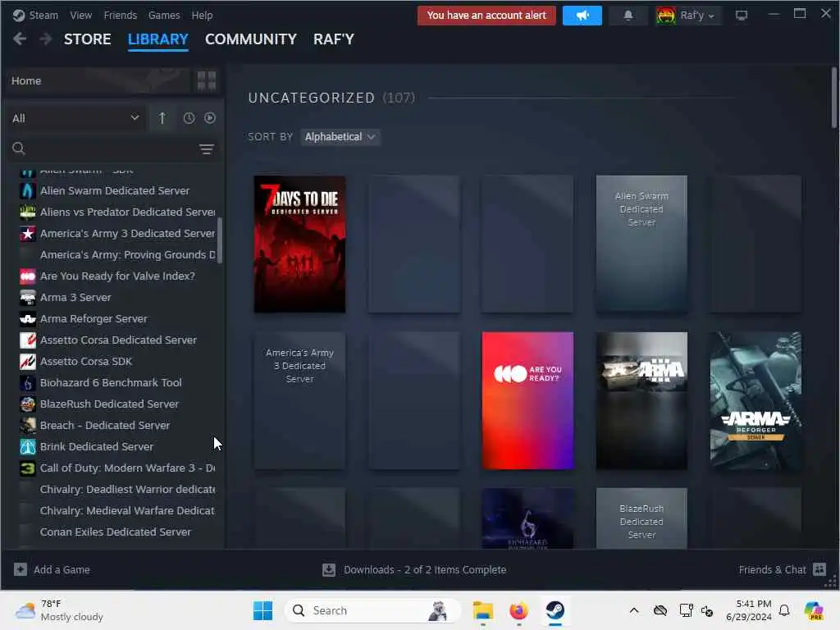
Task: Open Firefox from the taskbar
Action: [518, 610]
